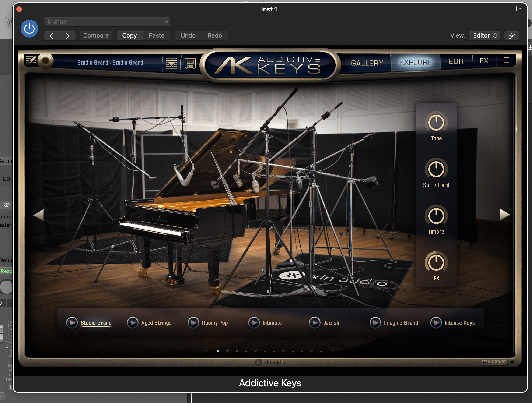Click the Timbre knob

coord(436,216)
